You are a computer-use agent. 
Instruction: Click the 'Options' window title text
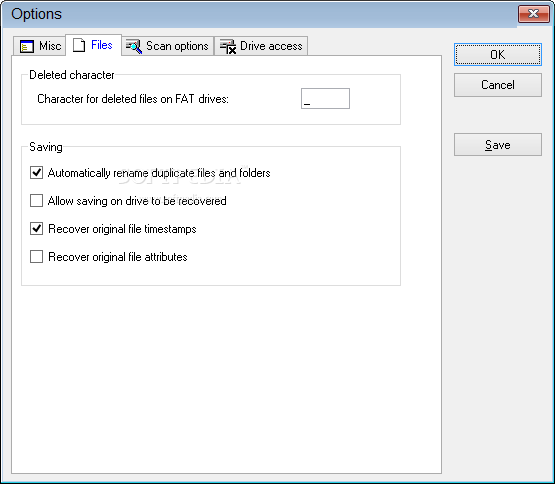click(36, 15)
